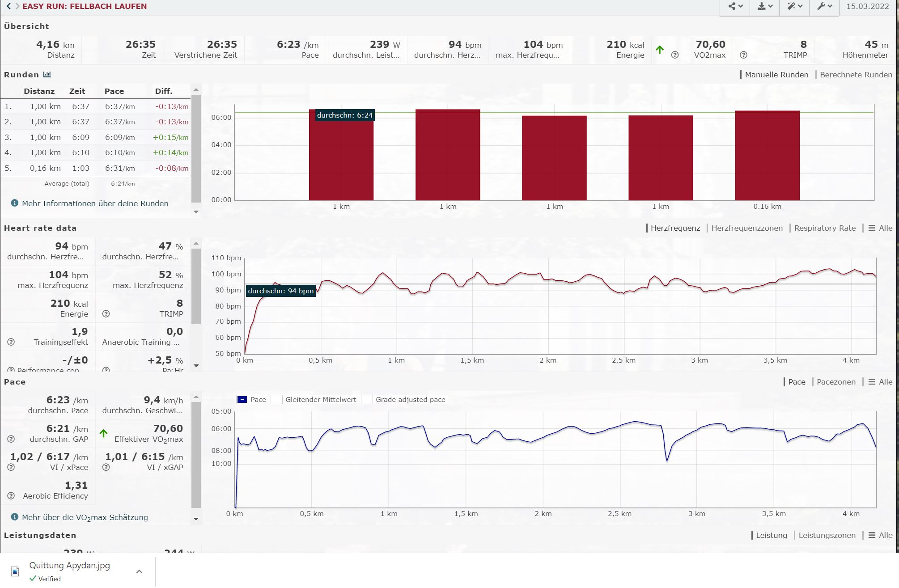Click the help icon next to TRIMP in the overview
The image size is (899, 588).
click(743, 55)
